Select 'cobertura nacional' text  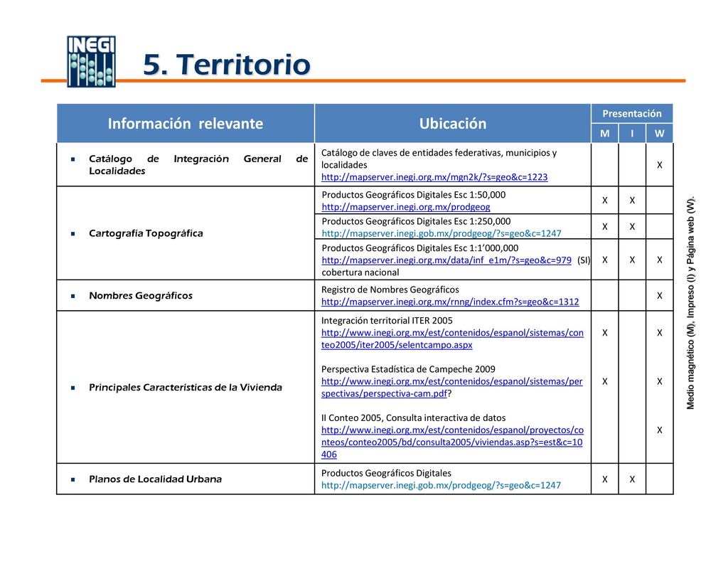(360, 272)
